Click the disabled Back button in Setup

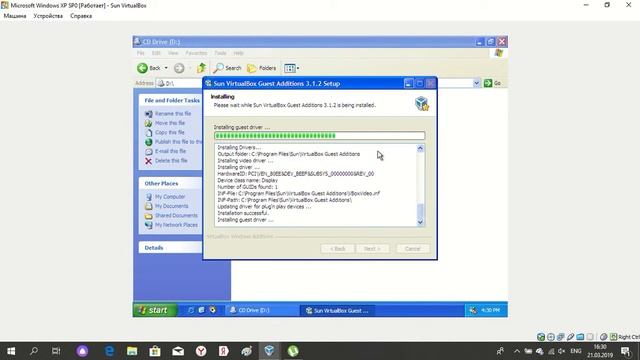[338, 249]
